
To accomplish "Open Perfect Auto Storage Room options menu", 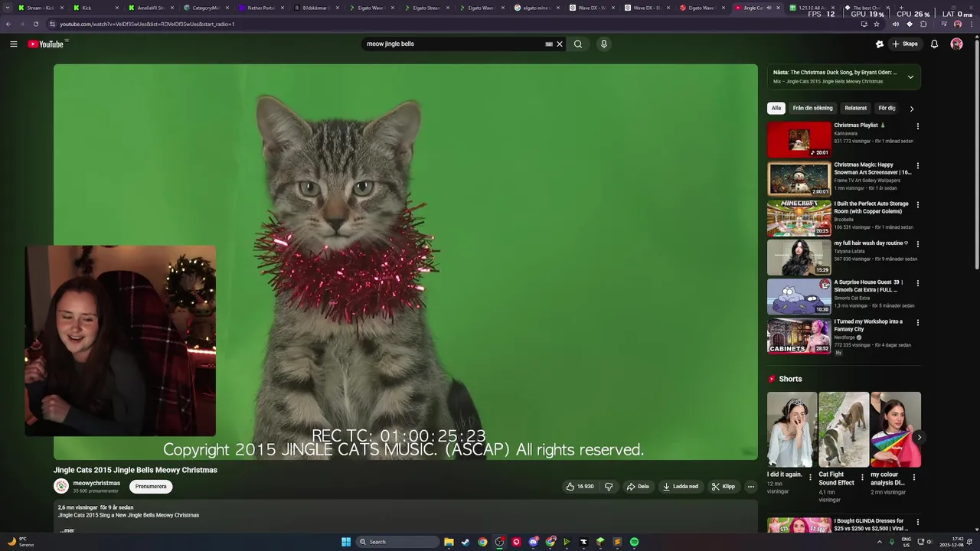I will coord(917,204).
